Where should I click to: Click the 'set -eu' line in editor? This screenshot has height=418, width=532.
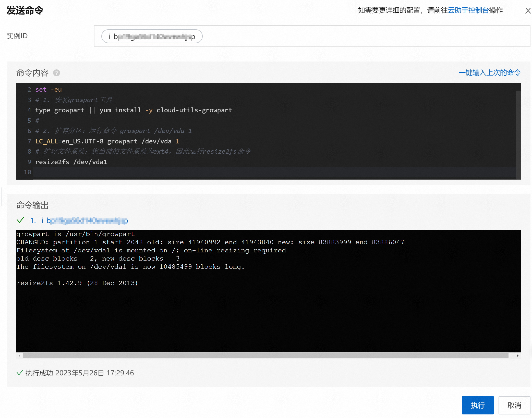[49, 90]
